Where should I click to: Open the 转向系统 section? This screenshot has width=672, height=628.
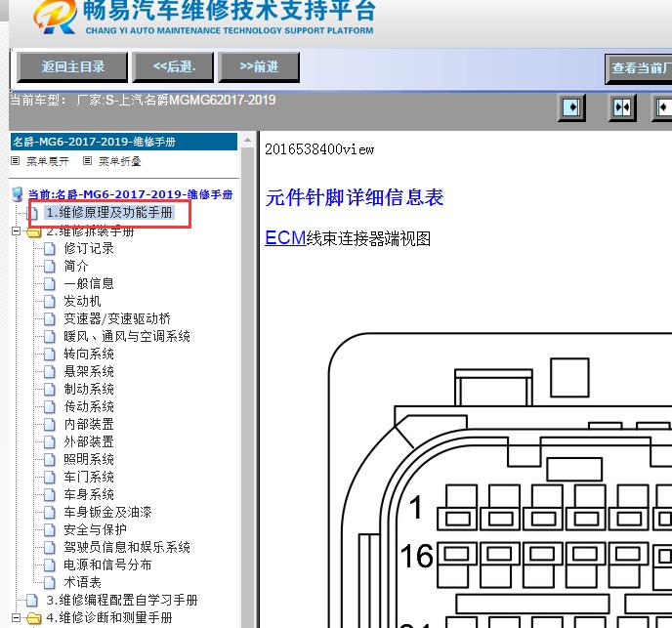89,354
